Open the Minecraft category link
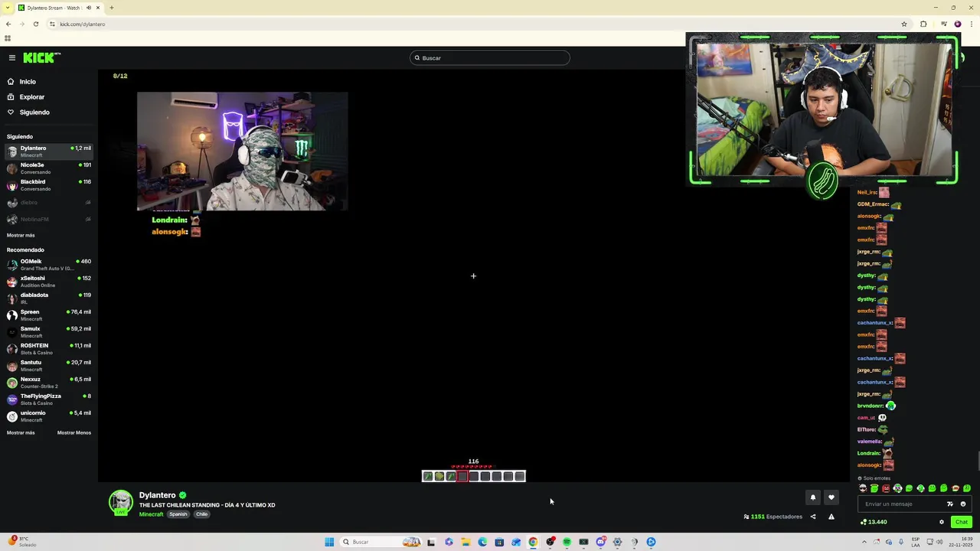Image resolution: width=980 pixels, height=551 pixels. pos(151,514)
